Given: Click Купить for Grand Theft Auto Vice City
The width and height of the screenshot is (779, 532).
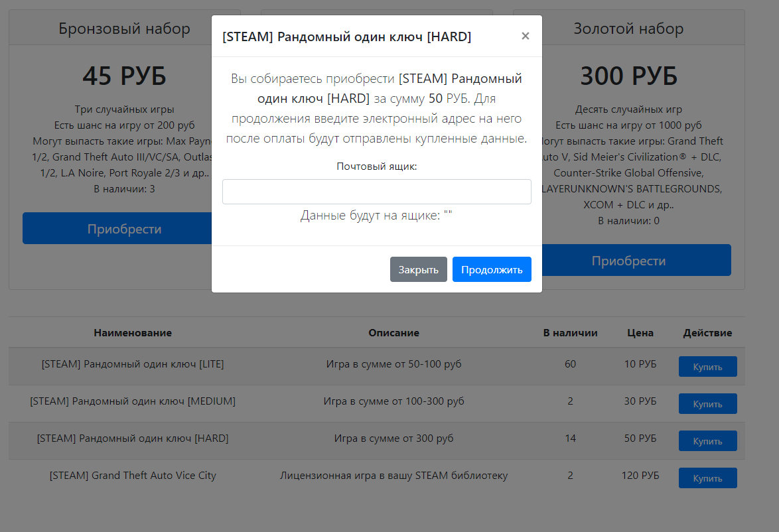Looking at the screenshot, I should click(x=707, y=478).
